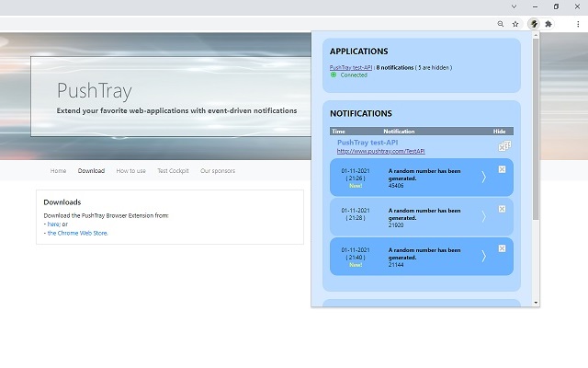The image size is (588, 368).
Task: Open the Extensions puzzle-piece menu
Action: (x=548, y=24)
